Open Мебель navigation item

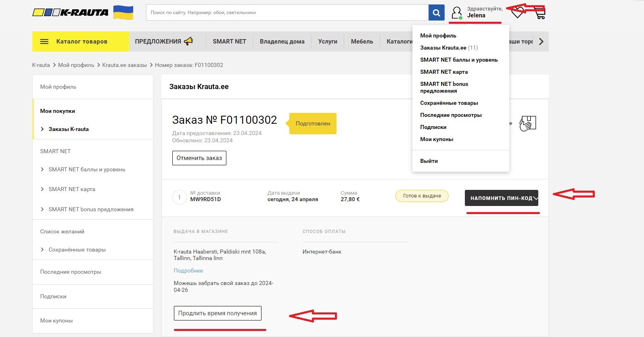pyautogui.click(x=362, y=42)
